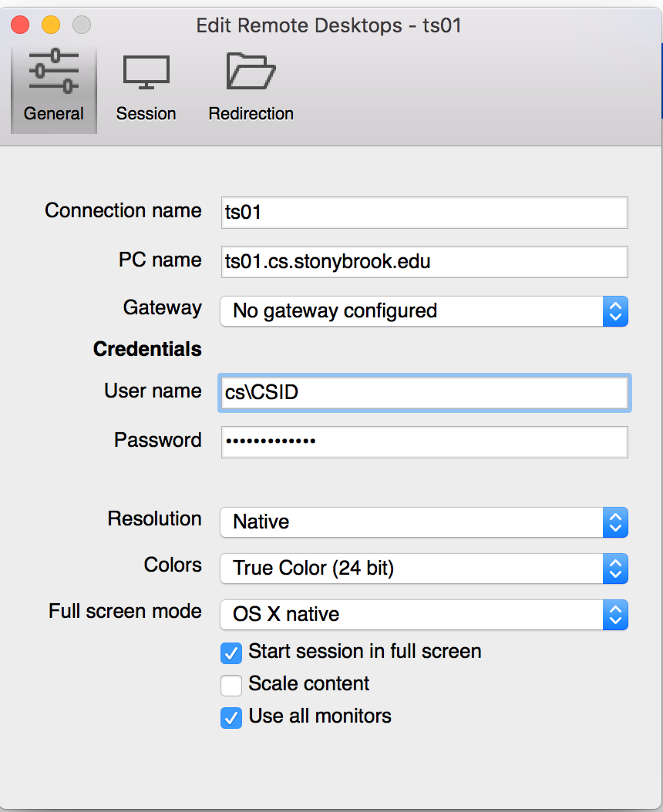Disable Start session in full screen
Image resolution: width=663 pixels, height=812 pixels.
coord(231,653)
